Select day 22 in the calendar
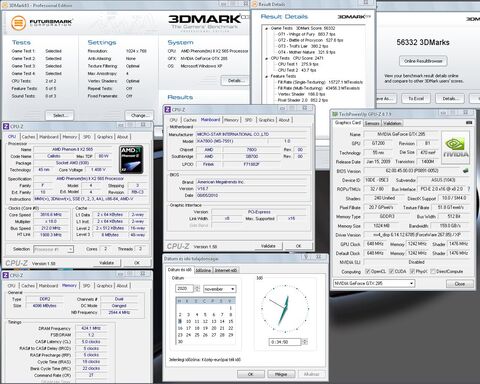 click(230, 328)
